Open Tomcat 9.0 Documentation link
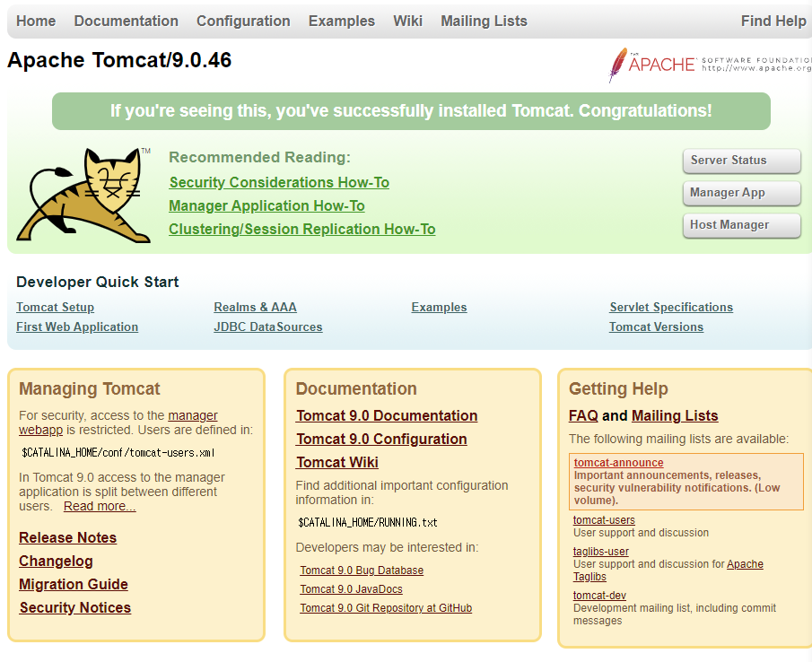This screenshot has width=812, height=662. [x=387, y=415]
